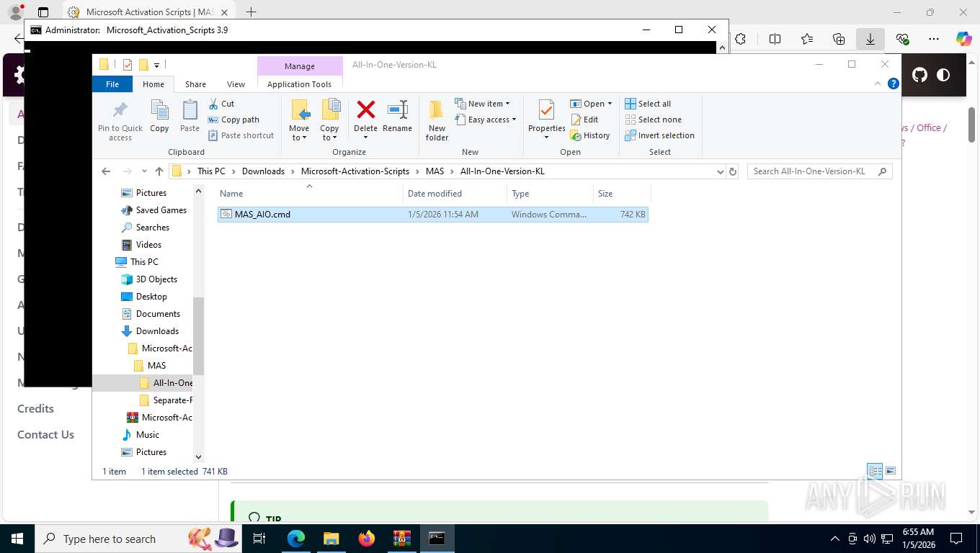This screenshot has height=553, width=980.
Task: Refresh the current folder
Action: [x=733, y=171]
